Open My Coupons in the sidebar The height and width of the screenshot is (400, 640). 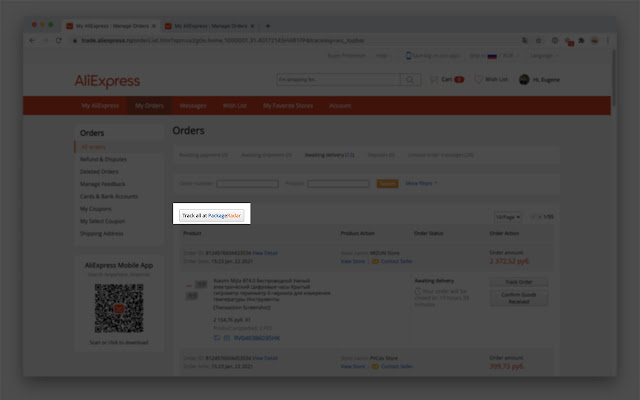pyautogui.click(x=96, y=209)
